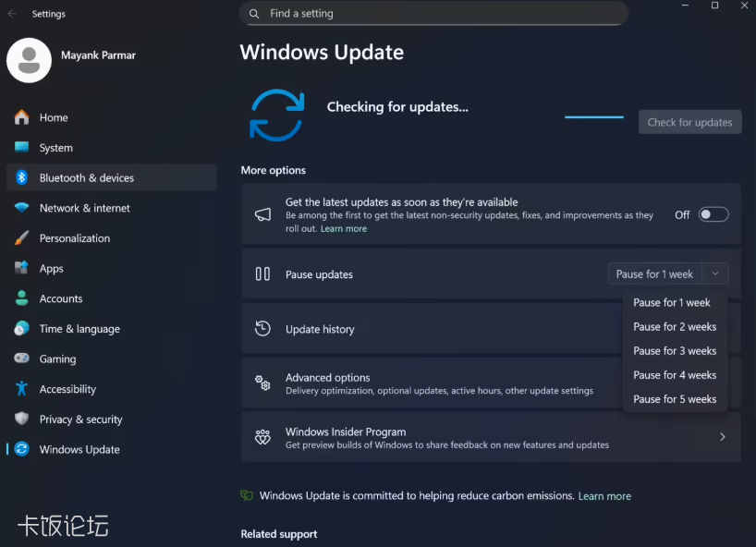Select Pause for 2 weeks option
Image resolution: width=756 pixels, height=547 pixels.
click(x=675, y=327)
